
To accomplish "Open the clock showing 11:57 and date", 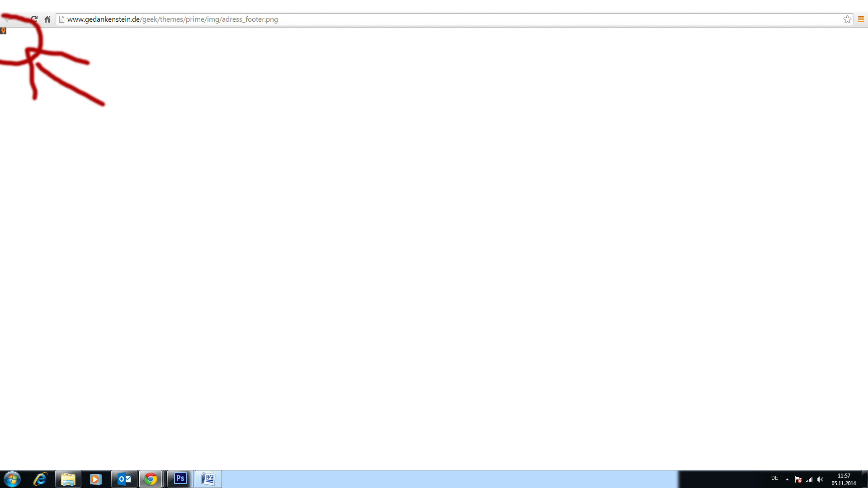I will click(x=844, y=479).
